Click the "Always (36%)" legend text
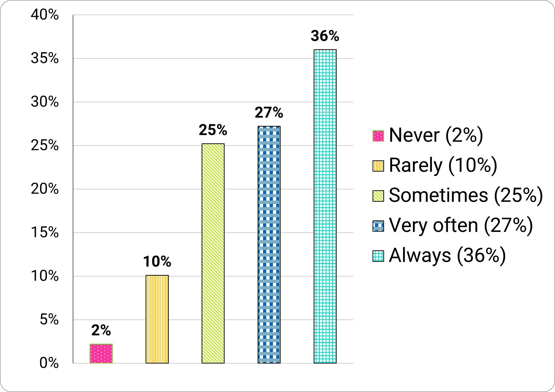This screenshot has height=392, width=555. coord(447,255)
